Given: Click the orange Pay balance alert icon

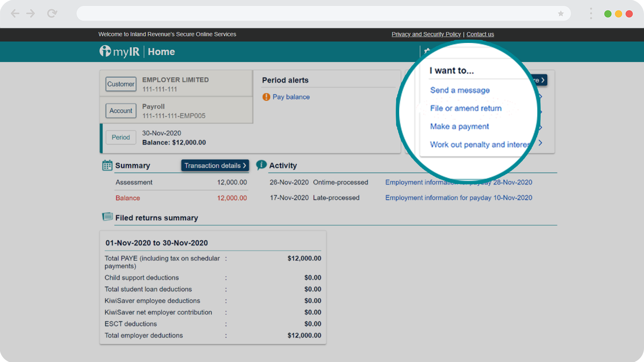Looking at the screenshot, I should (x=266, y=97).
